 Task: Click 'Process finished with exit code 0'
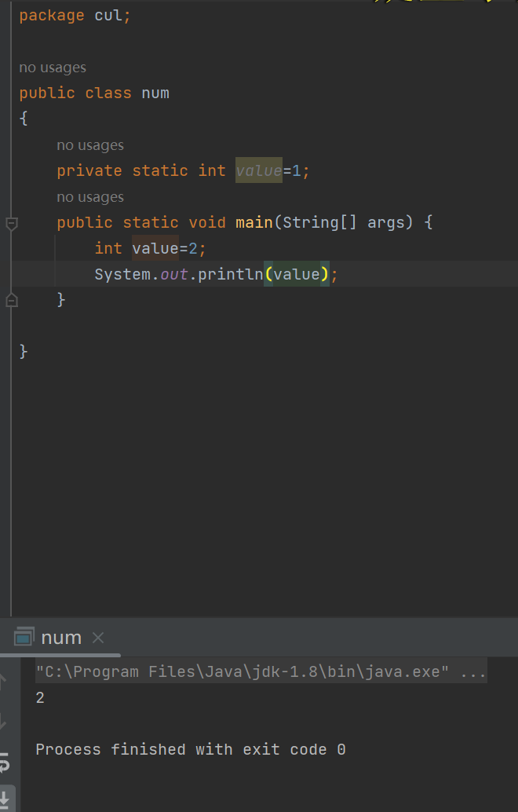191,749
